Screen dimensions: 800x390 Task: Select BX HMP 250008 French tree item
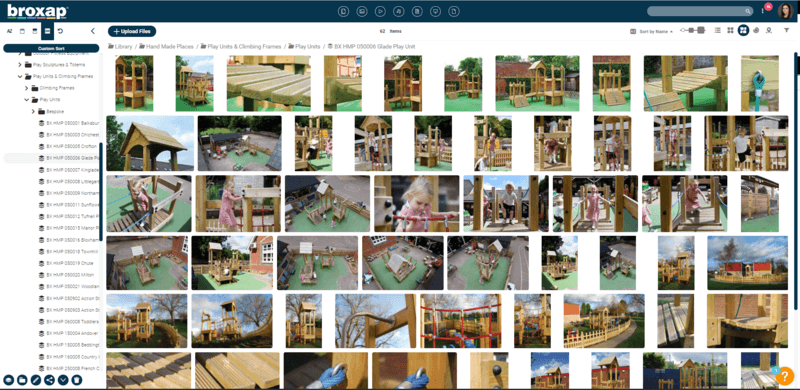click(x=69, y=368)
